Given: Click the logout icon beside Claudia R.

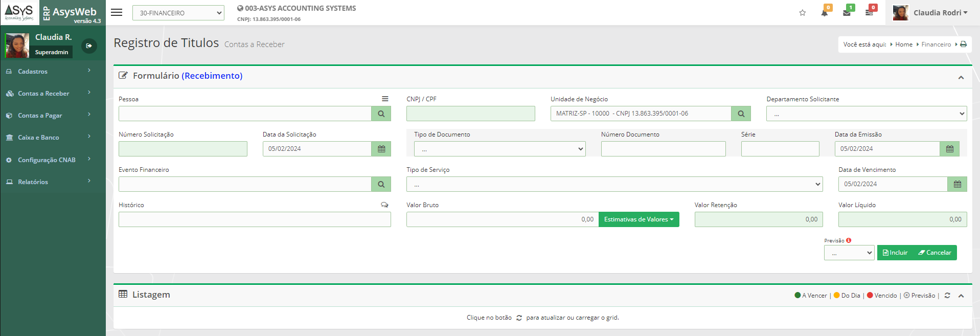Looking at the screenshot, I should click(x=89, y=46).
